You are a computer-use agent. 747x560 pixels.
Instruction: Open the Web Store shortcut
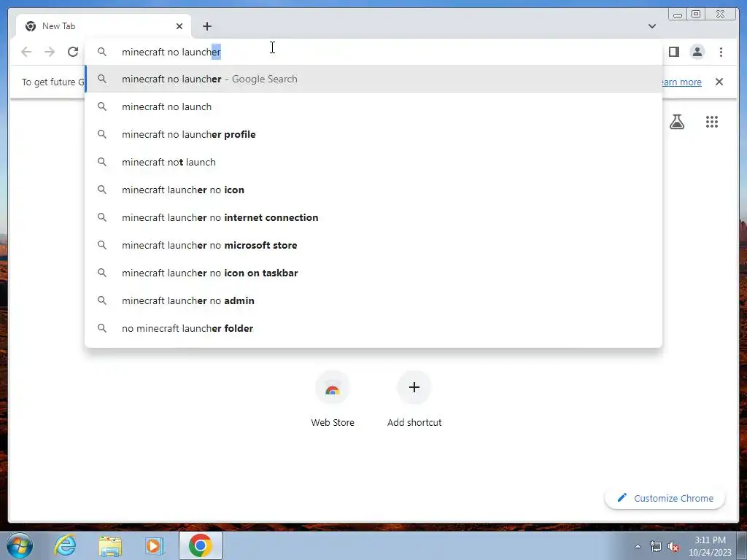(x=333, y=399)
